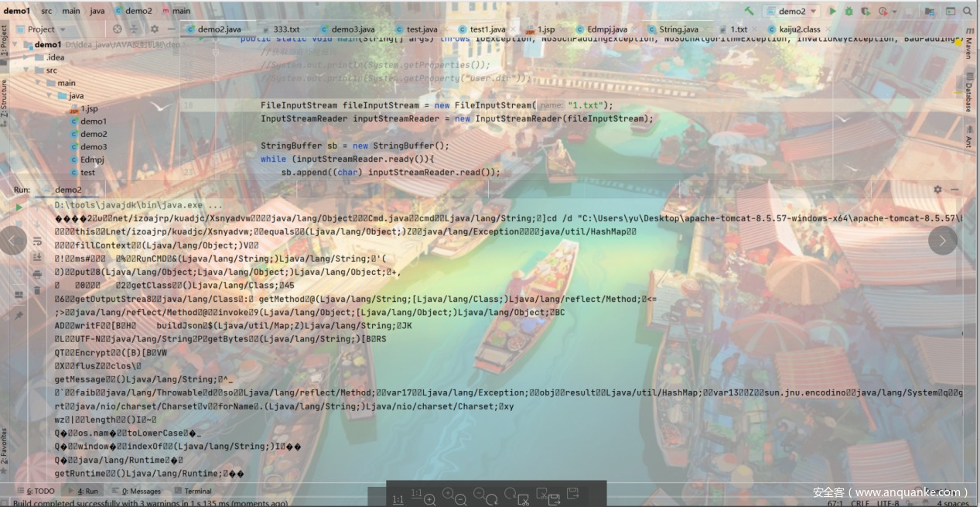This screenshot has height=507, width=980.
Task: Click the print icon in Run panel
Action: [x=36, y=274]
